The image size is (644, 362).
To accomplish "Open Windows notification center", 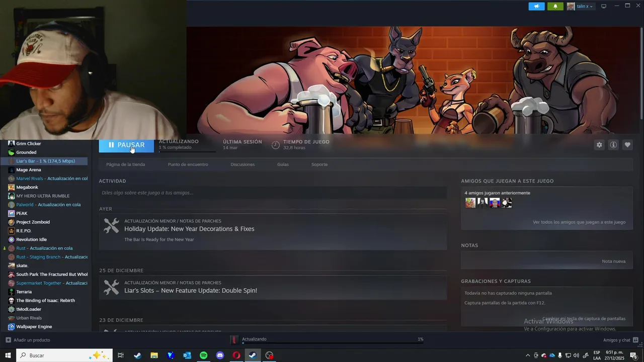I will pos(633,355).
